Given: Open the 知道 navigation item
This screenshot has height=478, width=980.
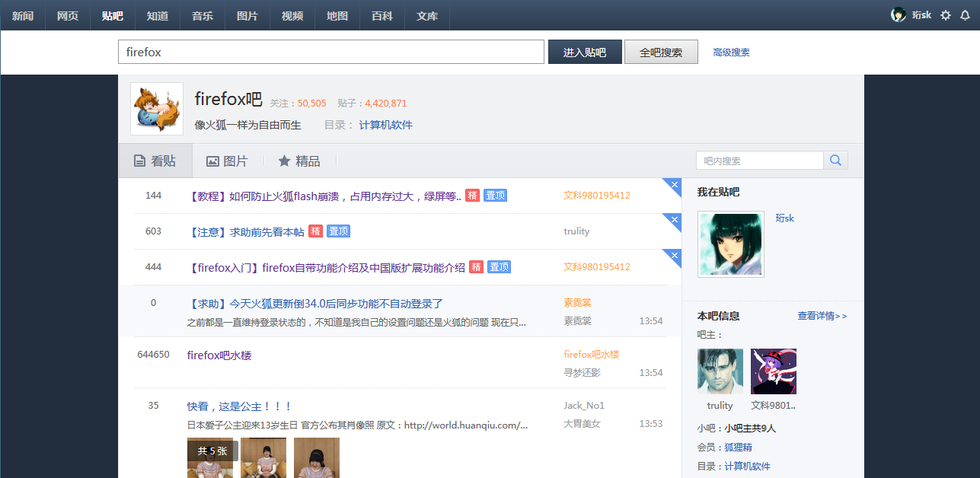Looking at the screenshot, I should pos(158,15).
